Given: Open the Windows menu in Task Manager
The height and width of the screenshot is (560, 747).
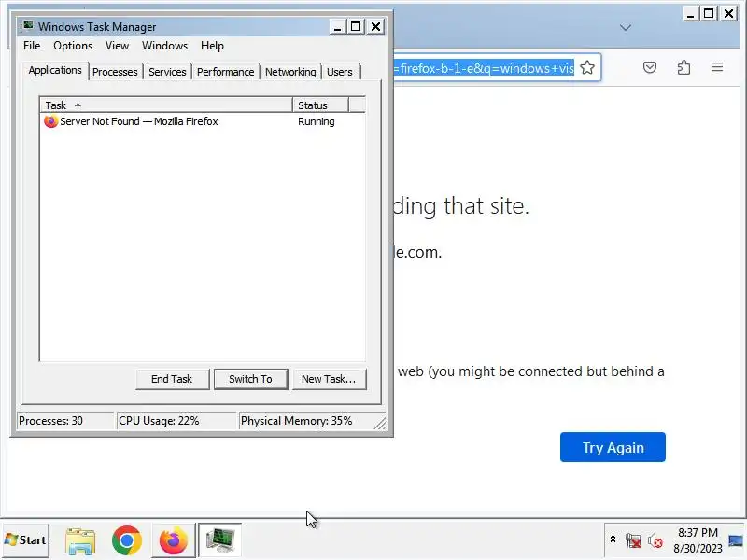Looking at the screenshot, I should pyautogui.click(x=165, y=46).
